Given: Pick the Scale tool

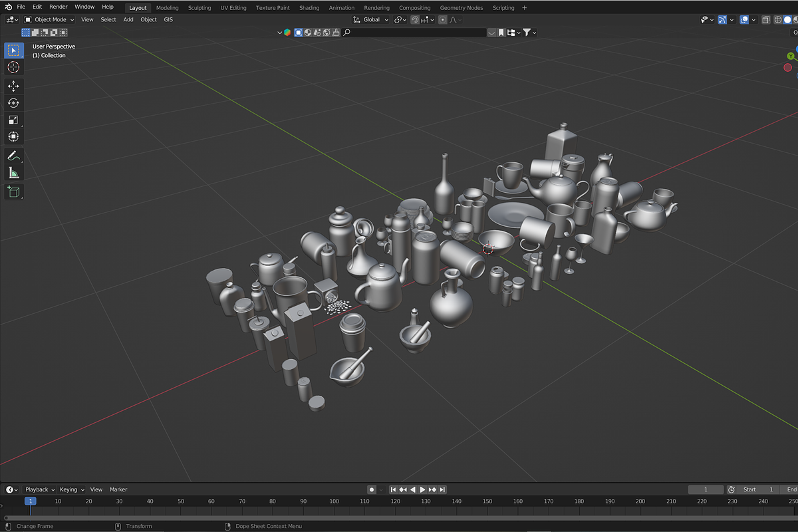Looking at the screenshot, I should (x=14, y=120).
